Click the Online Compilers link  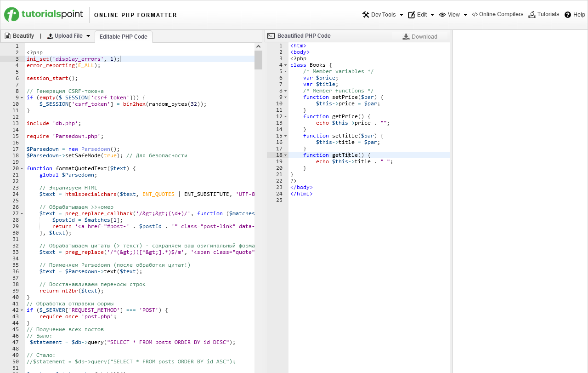coord(501,14)
